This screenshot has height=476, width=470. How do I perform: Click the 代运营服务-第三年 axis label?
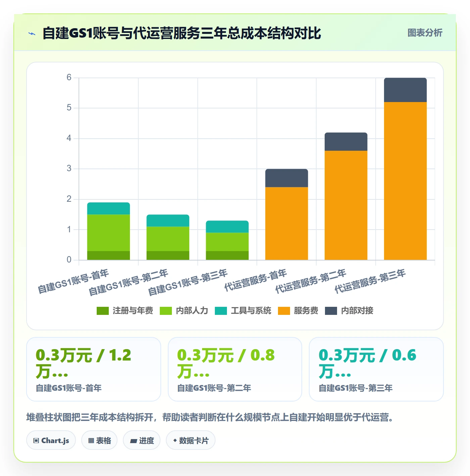coord(370,281)
